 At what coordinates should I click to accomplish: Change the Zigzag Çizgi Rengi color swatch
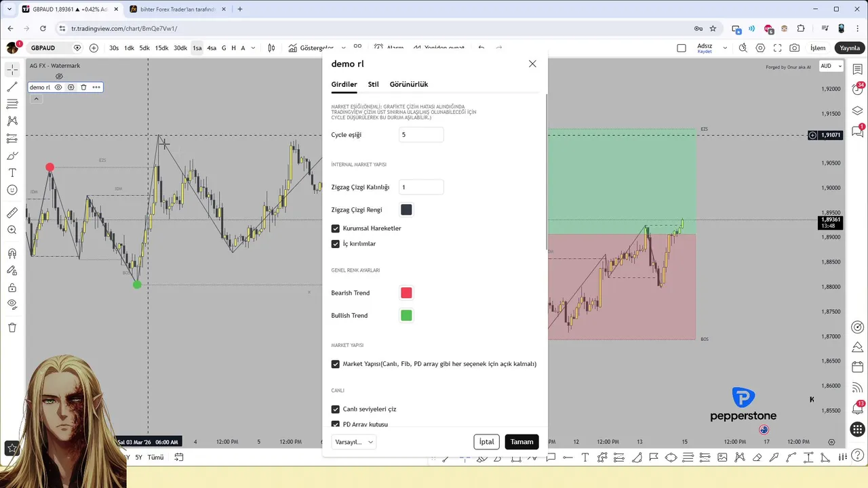406,210
